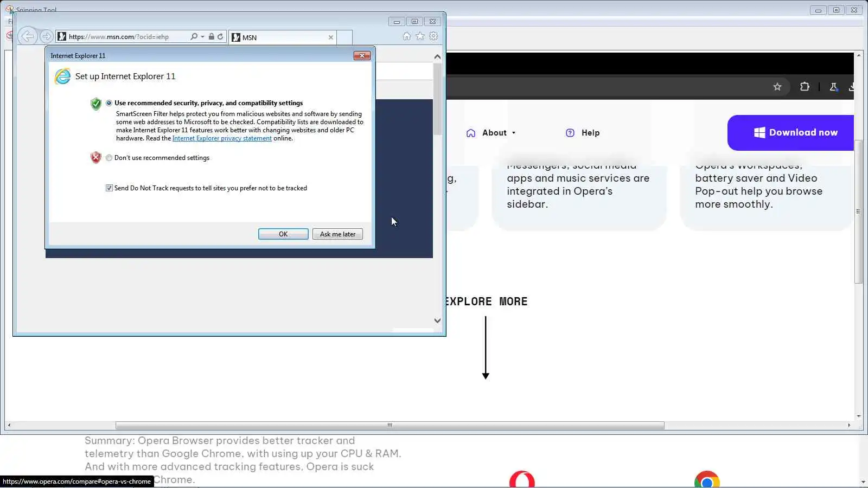
Task: Click Snipping Tool scrollbar right arrow
Action: click(x=849, y=426)
